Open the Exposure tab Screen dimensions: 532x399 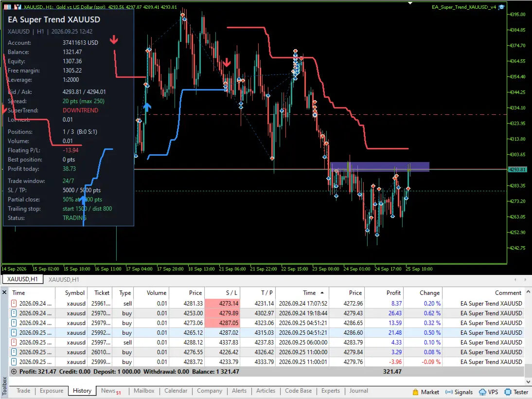click(x=51, y=391)
